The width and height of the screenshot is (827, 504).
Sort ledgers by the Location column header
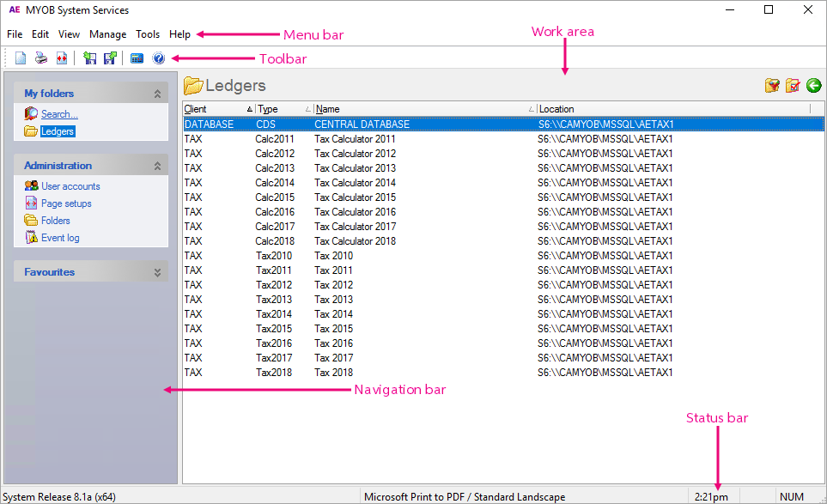click(x=674, y=109)
